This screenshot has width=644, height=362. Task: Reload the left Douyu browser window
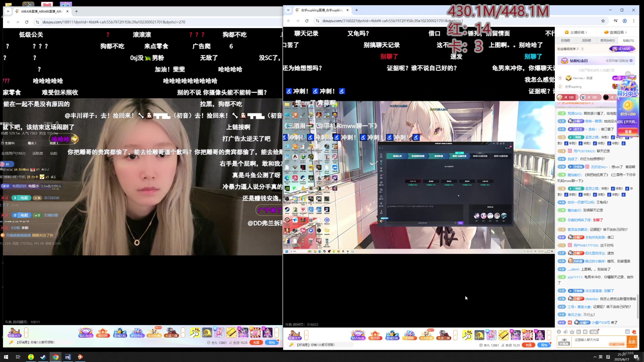26,22
